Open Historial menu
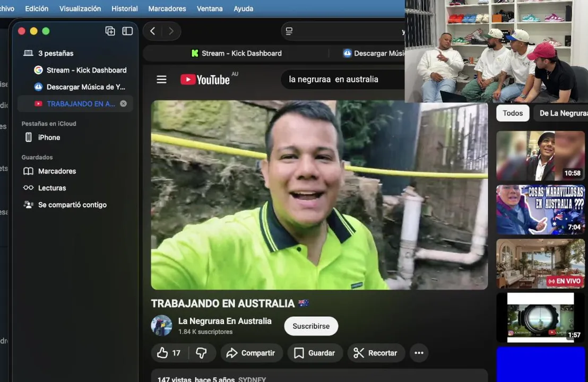 coord(125,8)
